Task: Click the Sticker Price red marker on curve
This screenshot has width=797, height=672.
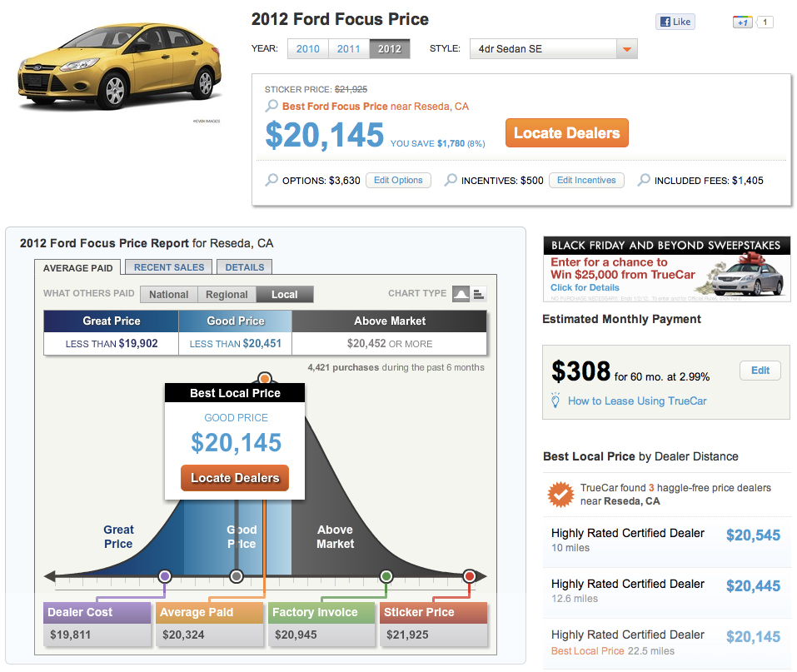Action: [470, 576]
